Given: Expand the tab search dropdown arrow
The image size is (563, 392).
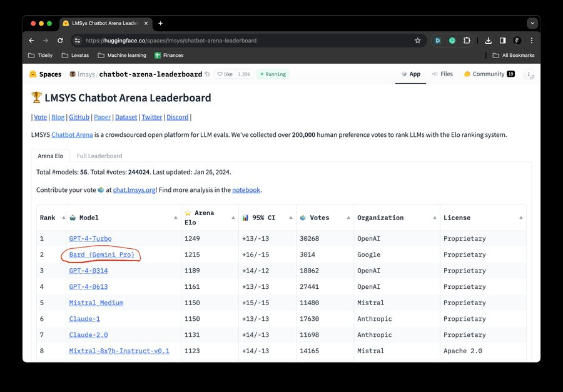Looking at the screenshot, I should [532, 23].
